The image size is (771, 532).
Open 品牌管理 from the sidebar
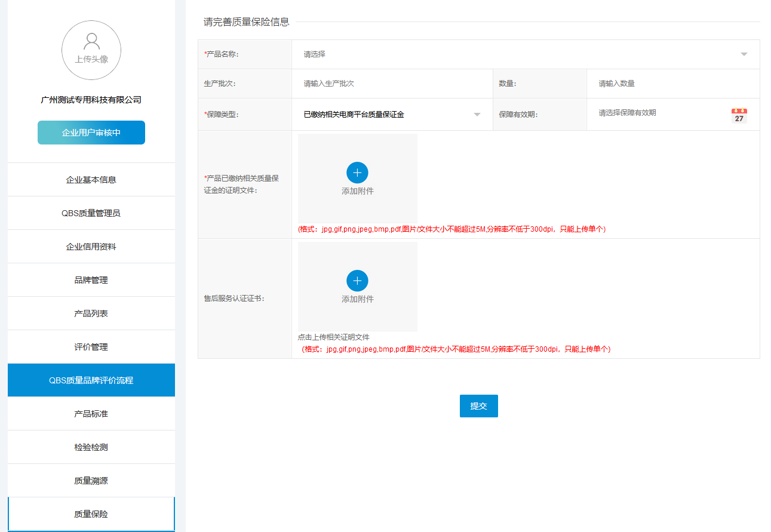(91, 280)
